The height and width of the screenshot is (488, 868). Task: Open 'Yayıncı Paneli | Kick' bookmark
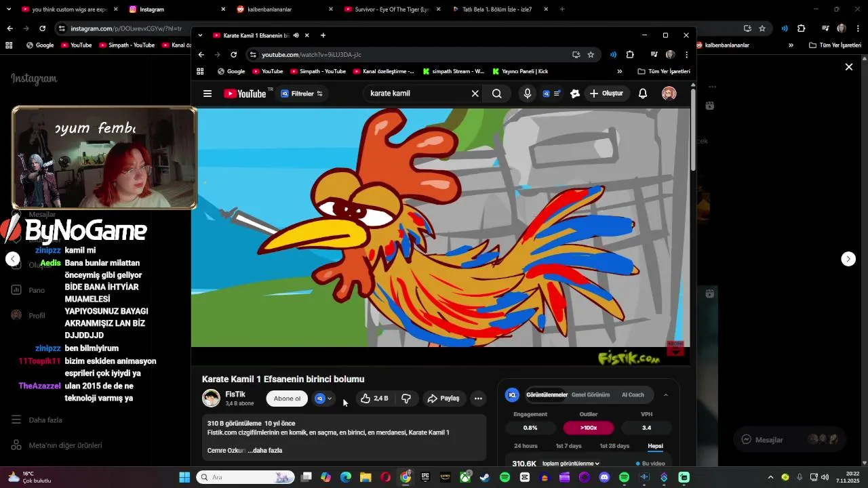(520, 71)
